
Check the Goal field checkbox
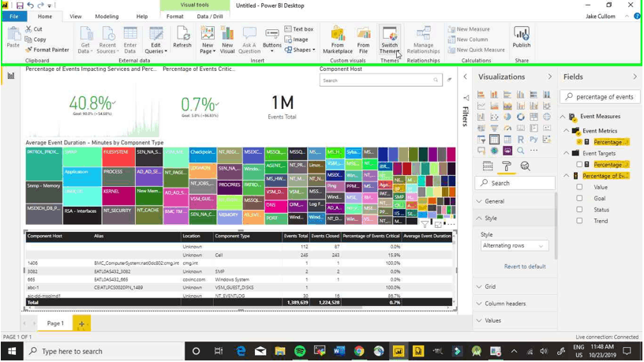tap(579, 198)
